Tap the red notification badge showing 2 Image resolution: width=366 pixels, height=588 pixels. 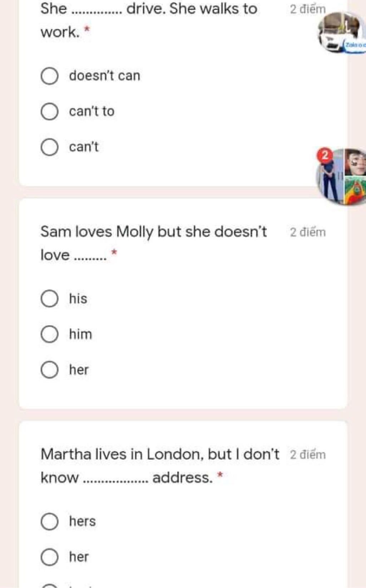(325, 155)
